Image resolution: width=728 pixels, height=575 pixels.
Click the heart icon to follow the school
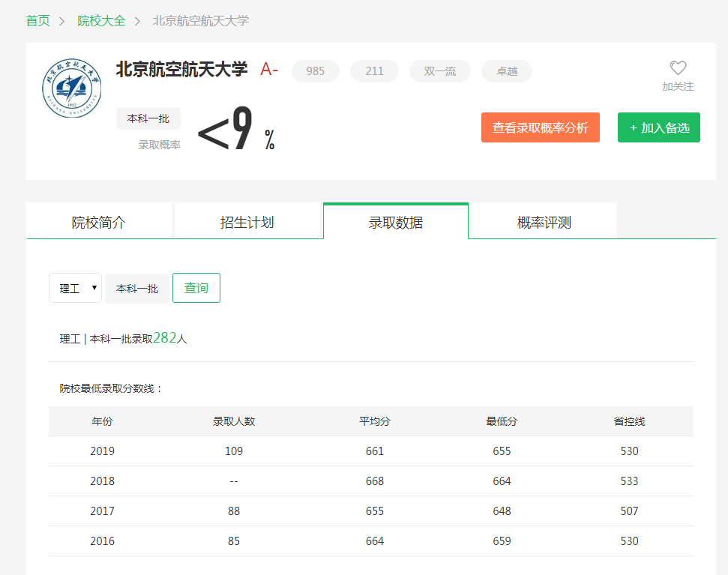pyautogui.click(x=678, y=67)
